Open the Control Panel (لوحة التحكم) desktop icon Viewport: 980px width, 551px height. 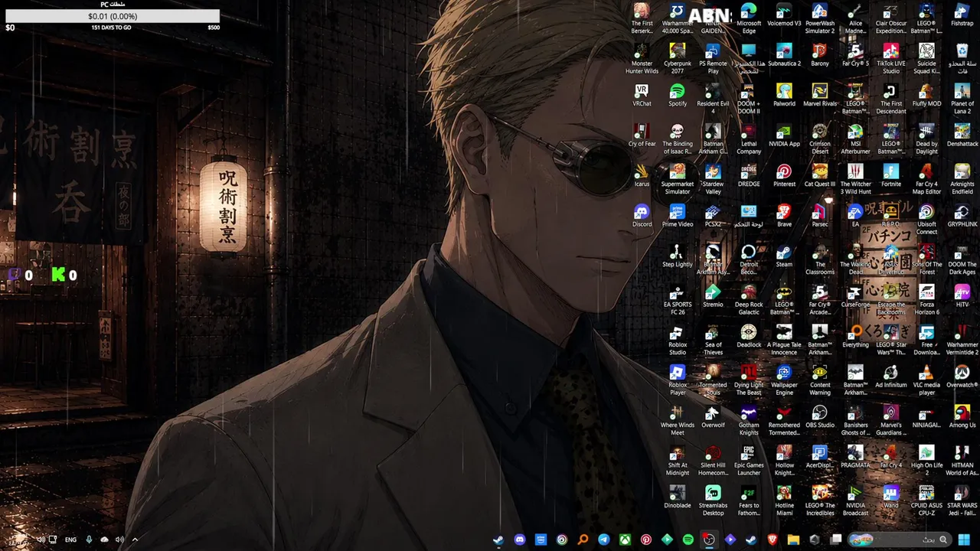[749, 216]
